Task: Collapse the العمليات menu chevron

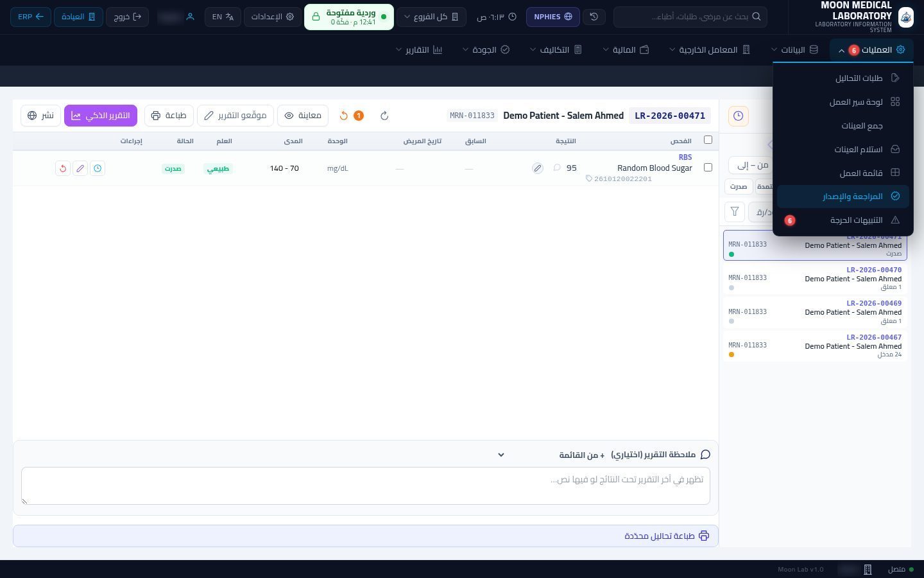Action: [841, 50]
